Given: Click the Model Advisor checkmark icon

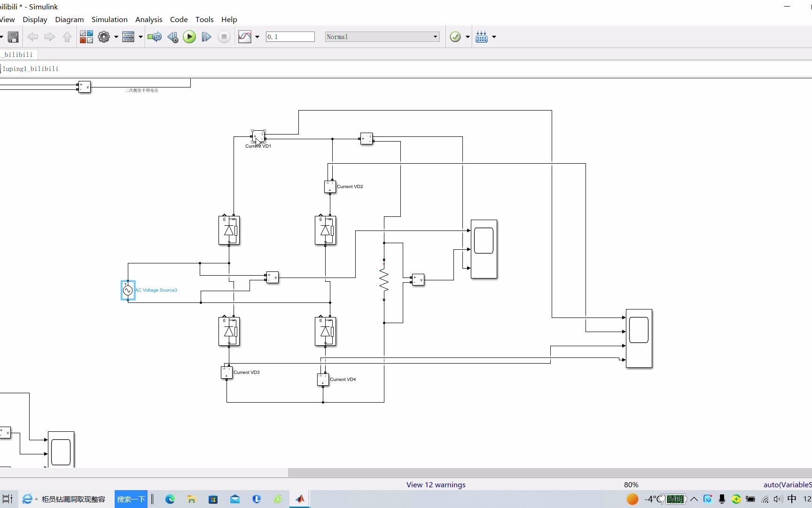Looking at the screenshot, I should tap(455, 37).
